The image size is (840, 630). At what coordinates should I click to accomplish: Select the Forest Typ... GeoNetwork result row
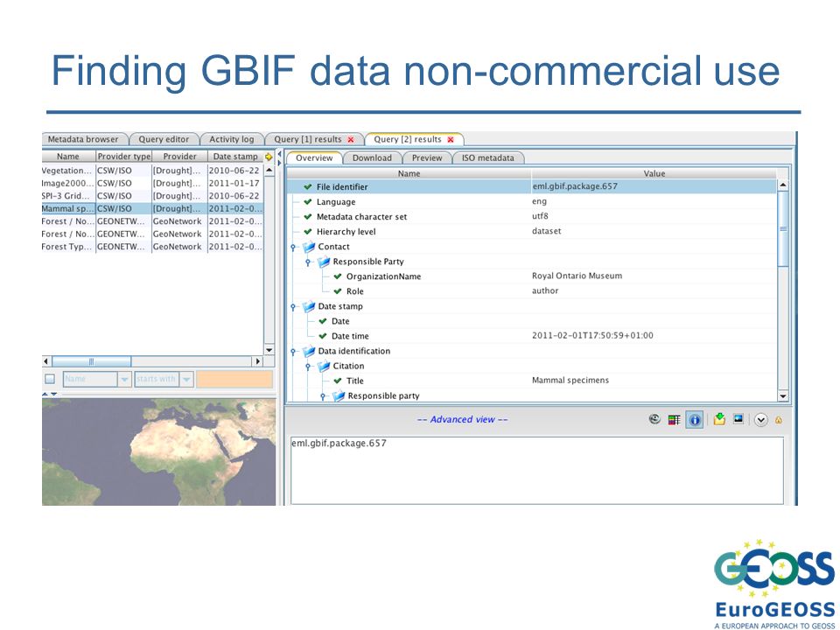(152, 247)
